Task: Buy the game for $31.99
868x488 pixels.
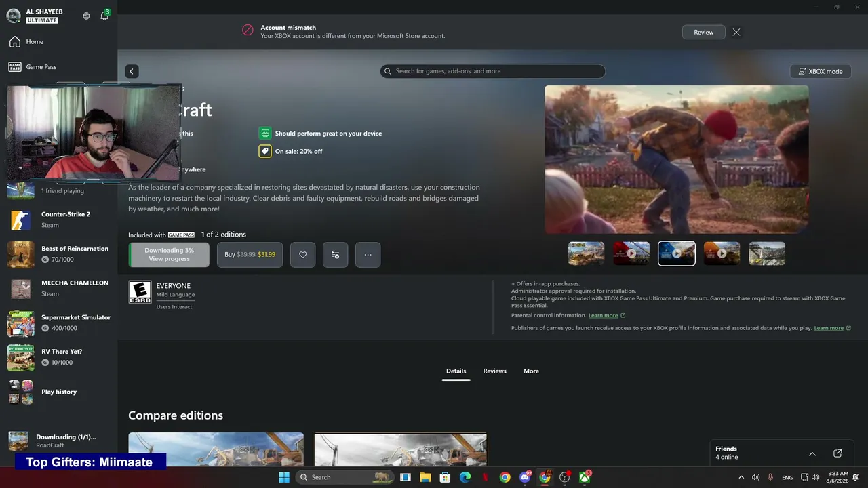Action: click(250, 255)
